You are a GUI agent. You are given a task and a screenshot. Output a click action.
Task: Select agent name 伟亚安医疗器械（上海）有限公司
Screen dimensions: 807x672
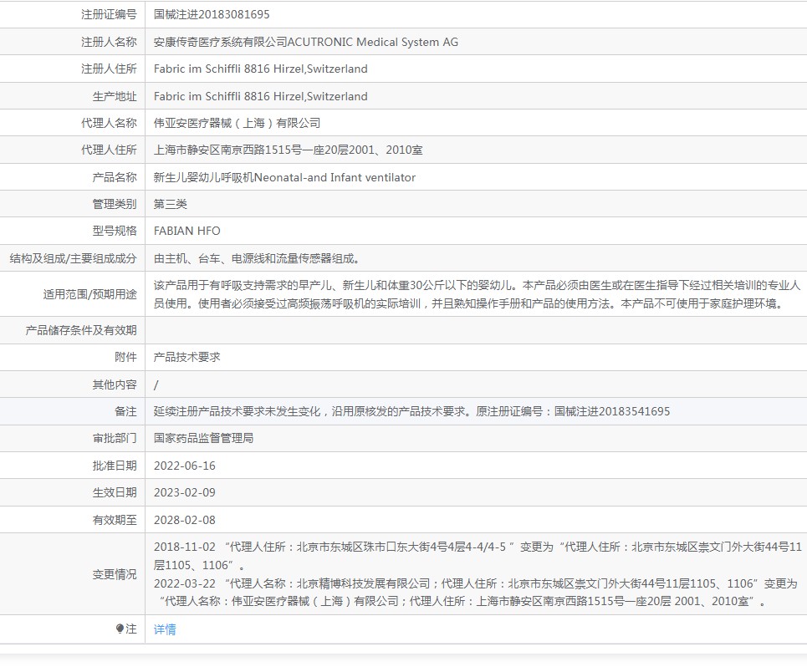pos(238,123)
